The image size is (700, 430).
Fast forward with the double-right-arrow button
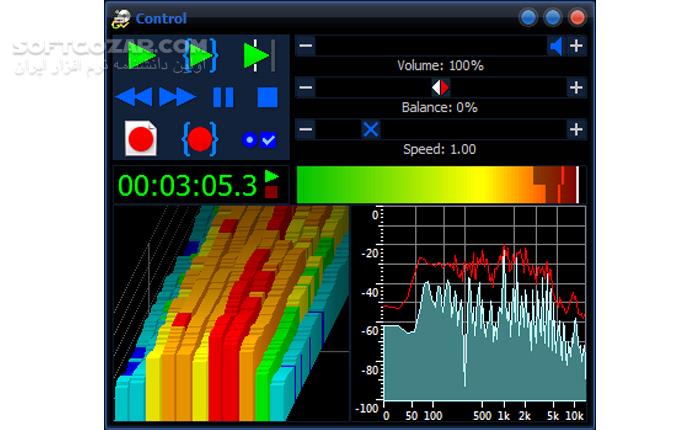[x=178, y=97]
